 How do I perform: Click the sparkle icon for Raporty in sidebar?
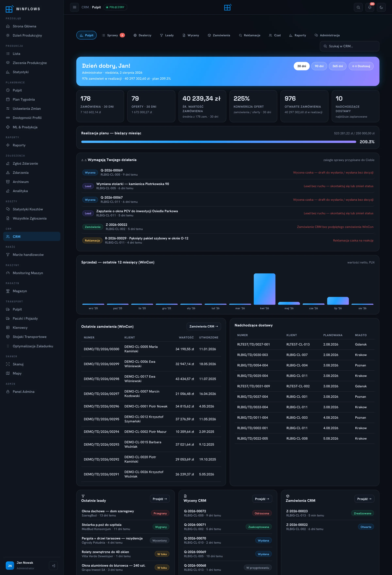[8, 145]
